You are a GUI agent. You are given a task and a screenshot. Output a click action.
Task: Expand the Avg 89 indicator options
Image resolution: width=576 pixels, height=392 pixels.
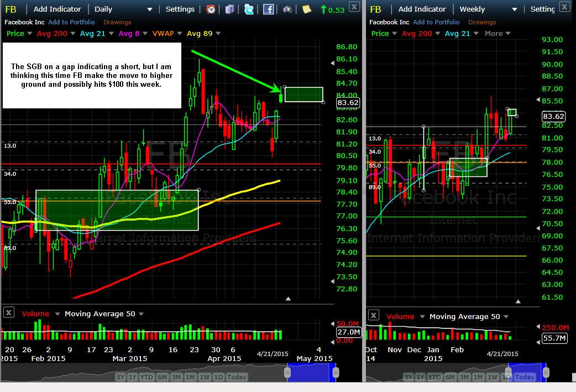pos(218,33)
